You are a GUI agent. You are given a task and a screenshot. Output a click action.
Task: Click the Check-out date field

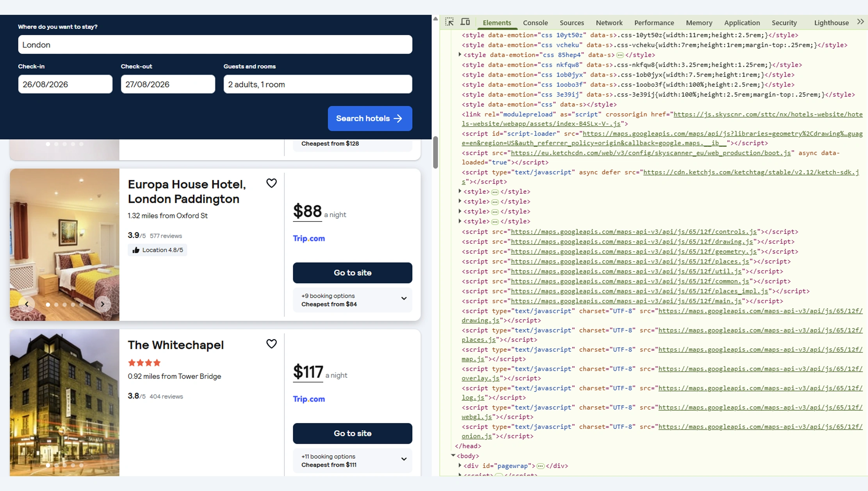click(168, 84)
